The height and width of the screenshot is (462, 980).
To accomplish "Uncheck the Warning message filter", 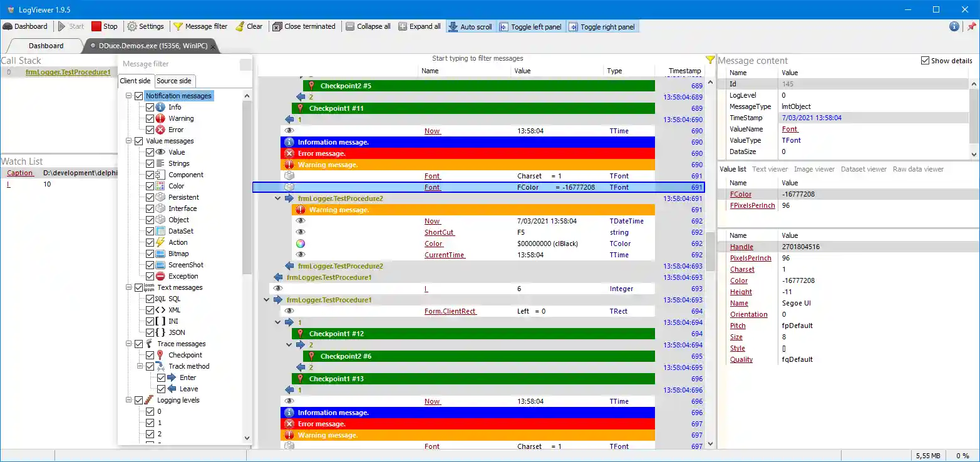I will coord(150,118).
